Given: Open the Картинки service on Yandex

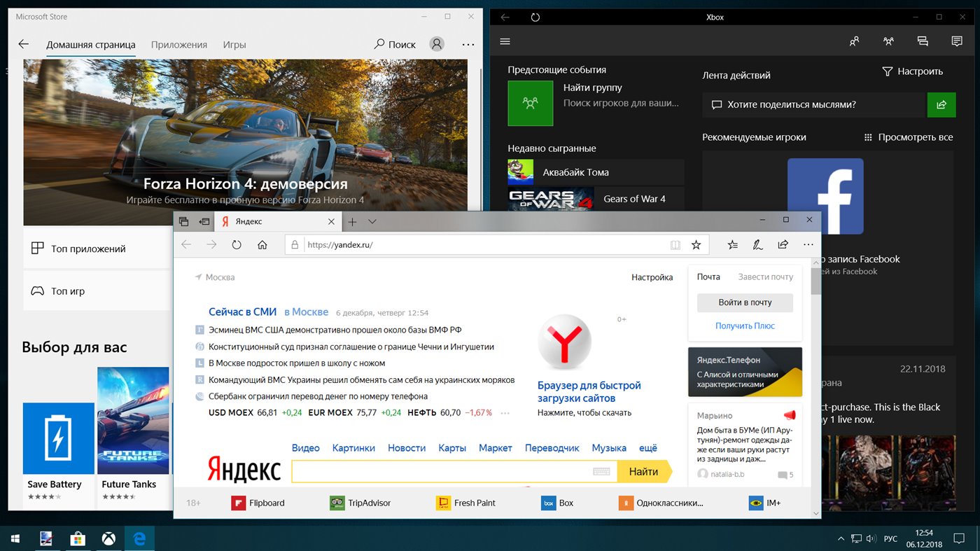Looking at the screenshot, I should [353, 448].
